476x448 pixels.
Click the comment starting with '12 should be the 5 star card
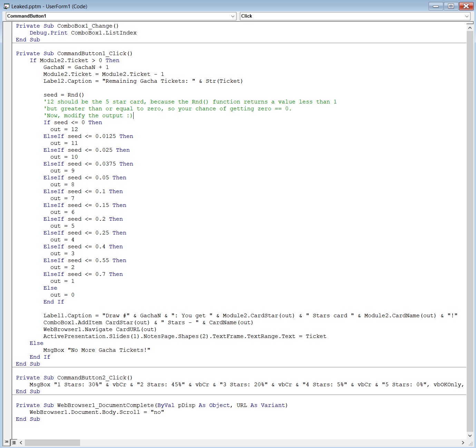[190, 102]
